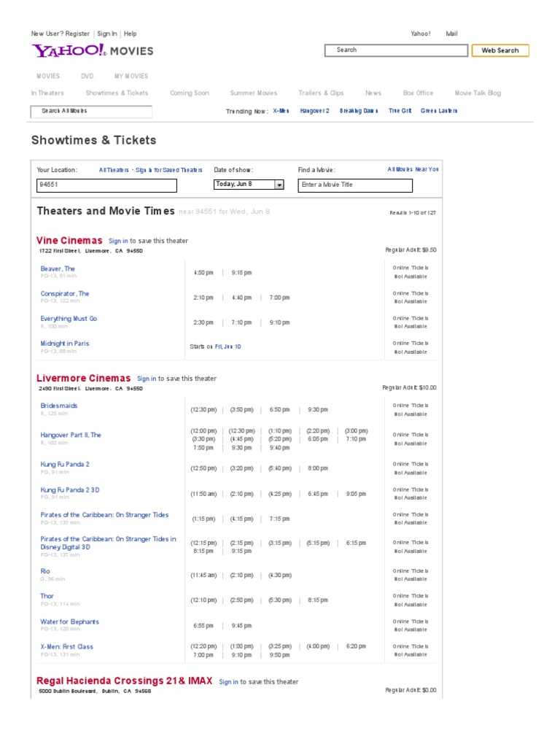Open the Vine Cinemas theater link

[69, 241]
